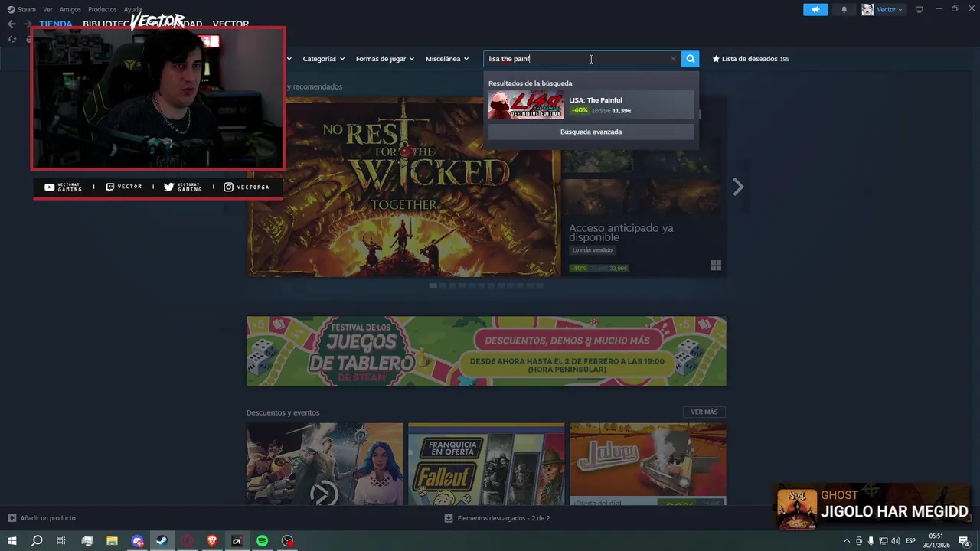Open the Ver menu

(x=47, y=9)
